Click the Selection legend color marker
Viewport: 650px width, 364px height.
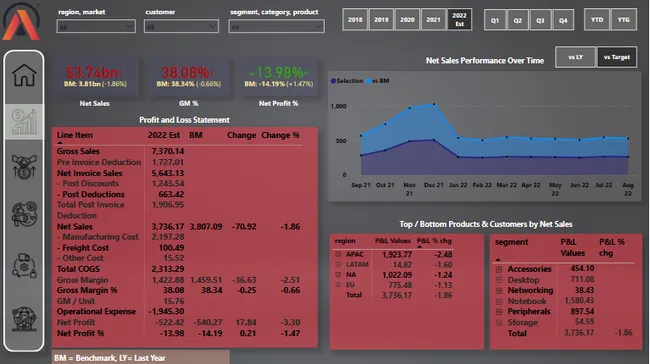(x=333, y=81)
